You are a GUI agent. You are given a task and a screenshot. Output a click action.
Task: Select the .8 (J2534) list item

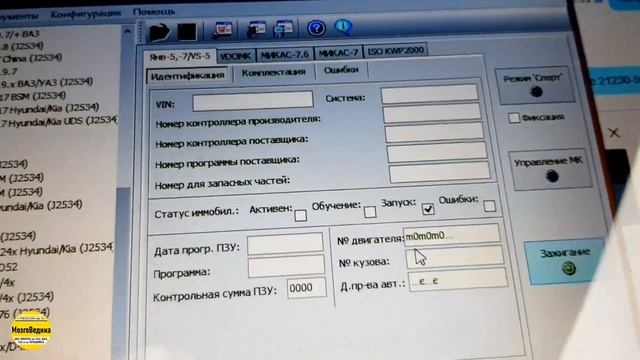tap(22, 46)
